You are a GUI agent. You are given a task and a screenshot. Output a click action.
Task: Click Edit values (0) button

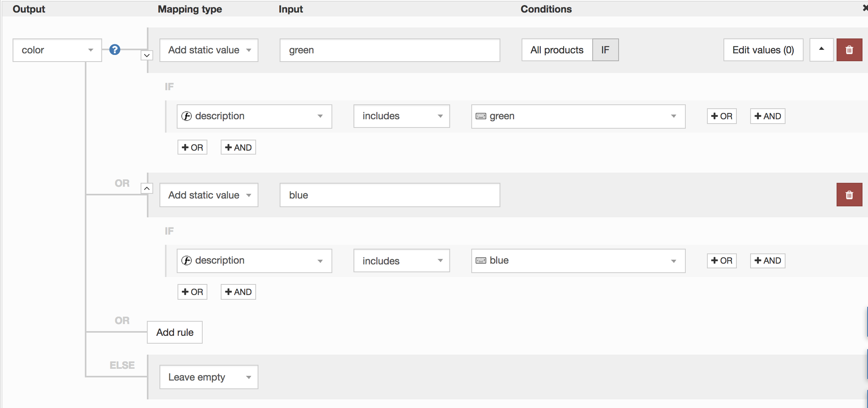click(x=763, y=50)
